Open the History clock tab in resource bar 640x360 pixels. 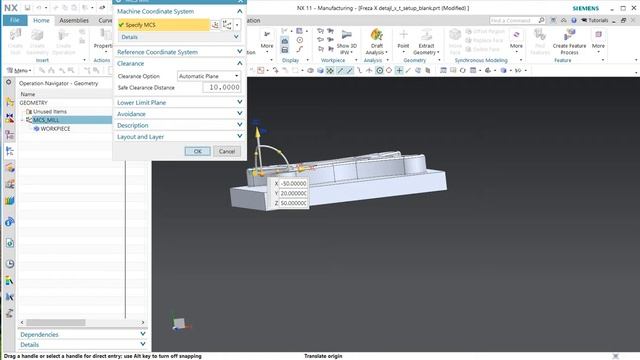click(10, 264)
